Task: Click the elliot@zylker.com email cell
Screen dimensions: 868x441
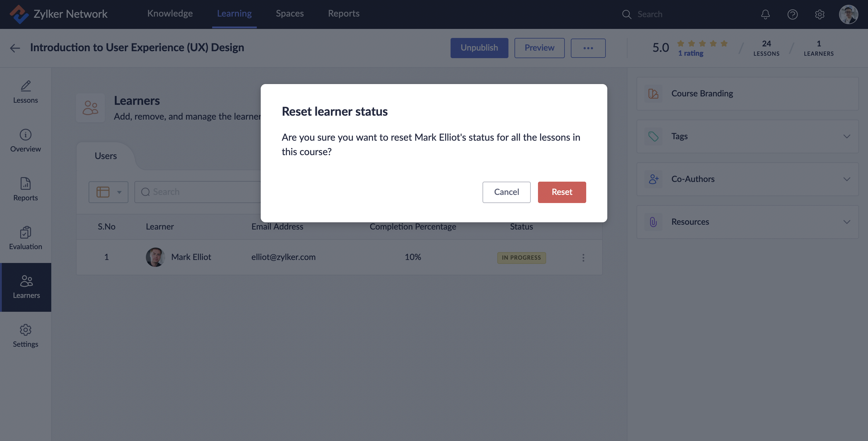Action: tap(283, 257)
